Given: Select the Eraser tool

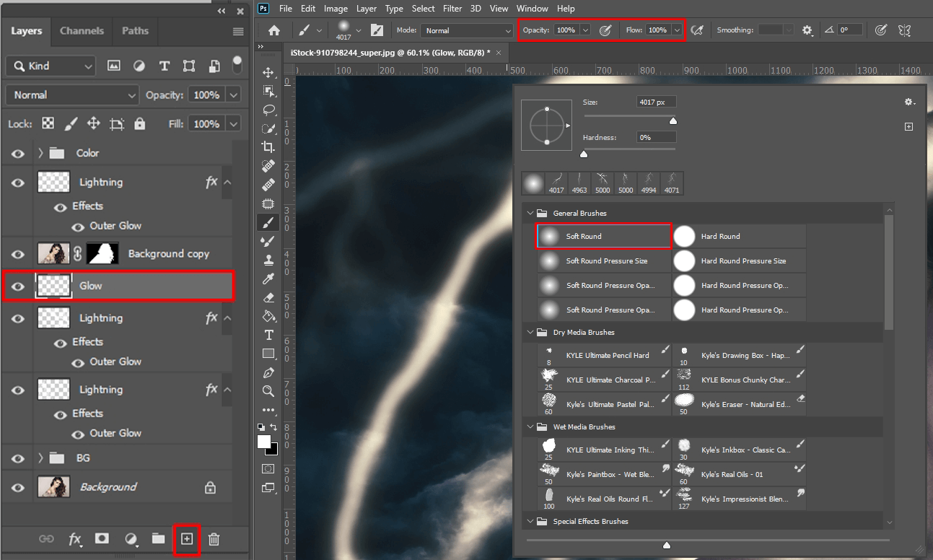Looking at the screenshot, I should pyautogui.click(x=268, y=297).
